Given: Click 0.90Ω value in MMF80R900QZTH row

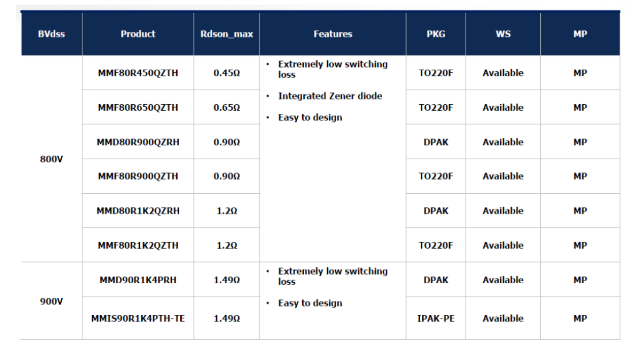Looking at the screenshot, I should tap(226, 176).
